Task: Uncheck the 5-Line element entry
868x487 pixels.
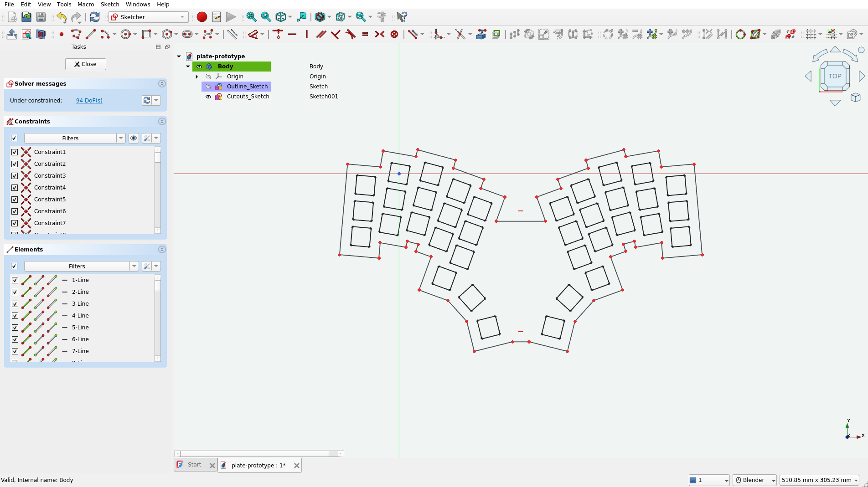Action: (x=15, y=328)
